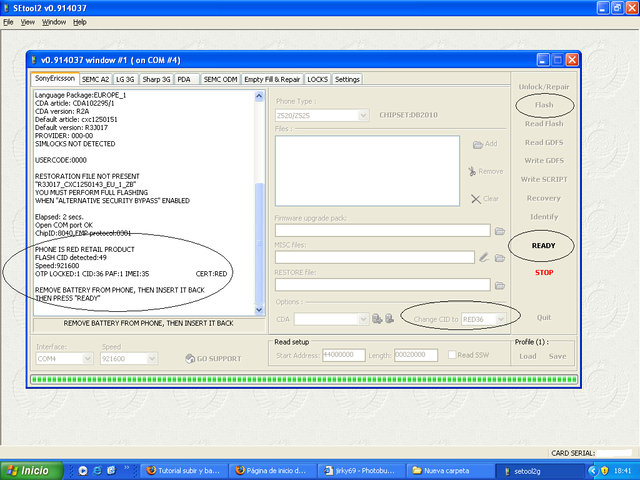Image resolution: width=640 pixels, height=480 pixels.
Task: Click the READY button
Action: click(543, 246)
